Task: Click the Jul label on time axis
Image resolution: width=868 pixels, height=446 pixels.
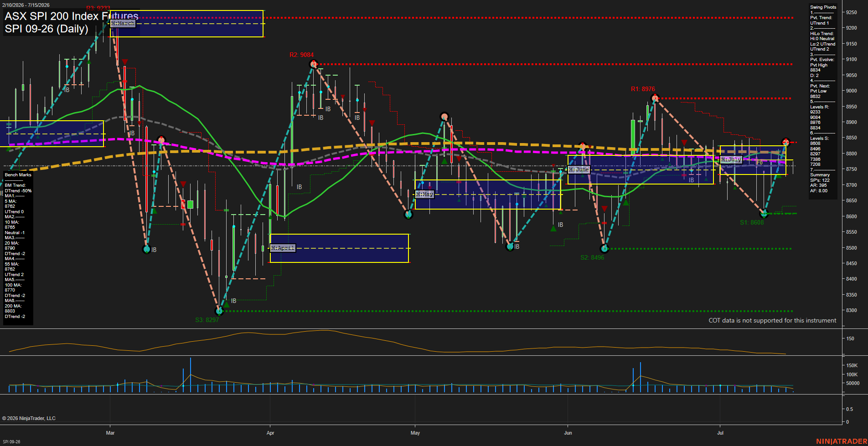Action: point(720,433)
